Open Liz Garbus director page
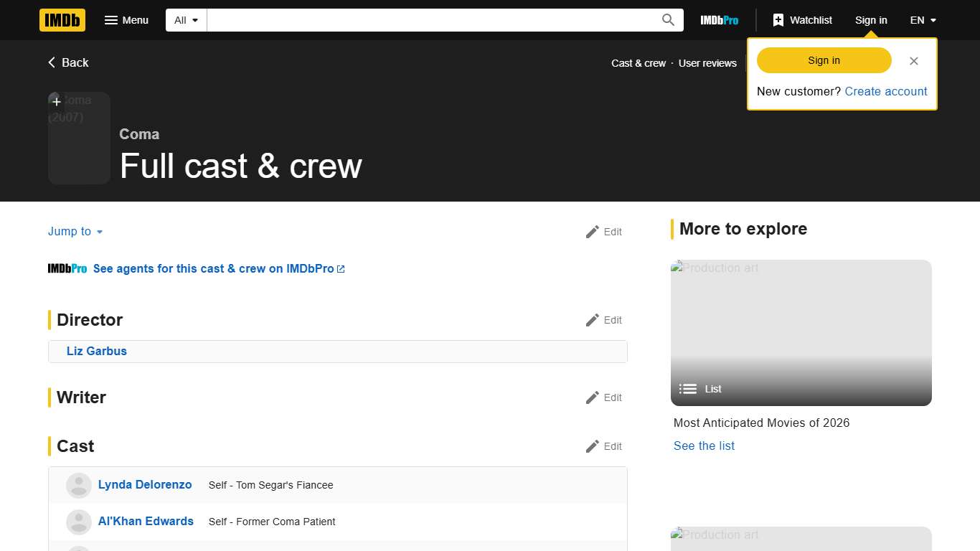The image size is (980, 551). tap(97, 351)
